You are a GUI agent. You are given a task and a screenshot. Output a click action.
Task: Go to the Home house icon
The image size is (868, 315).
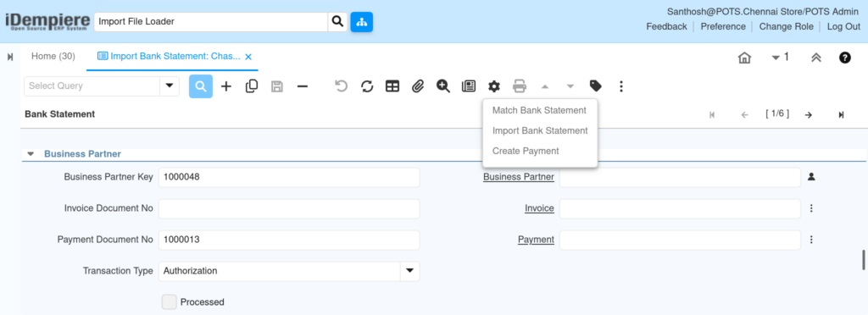point(744,58)
